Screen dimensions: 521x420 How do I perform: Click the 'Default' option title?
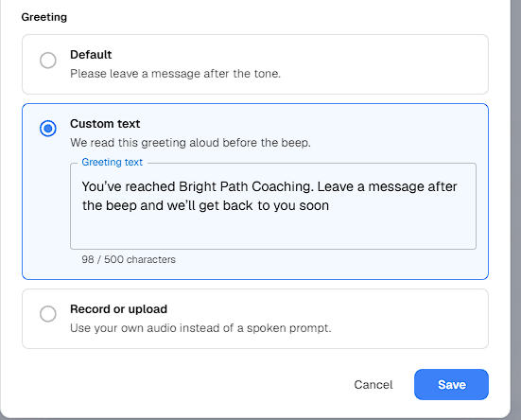click(91, 55)
